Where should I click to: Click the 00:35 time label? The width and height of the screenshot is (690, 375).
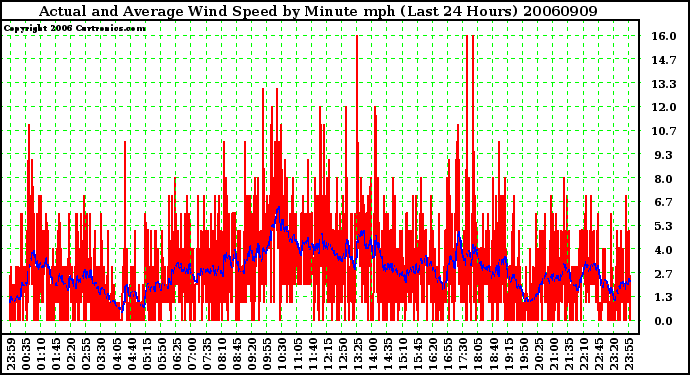pyautogui.click(x=26, y=354)
